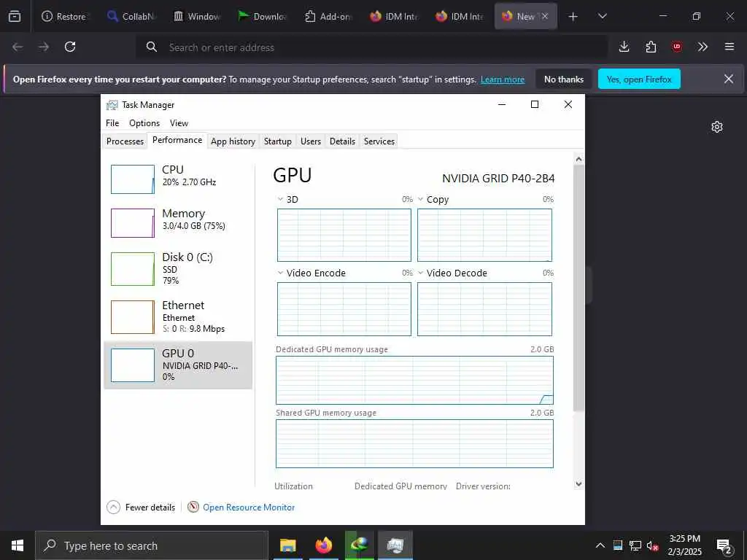
Task: Open the notification center icon
Action: (x=724, y=547)
